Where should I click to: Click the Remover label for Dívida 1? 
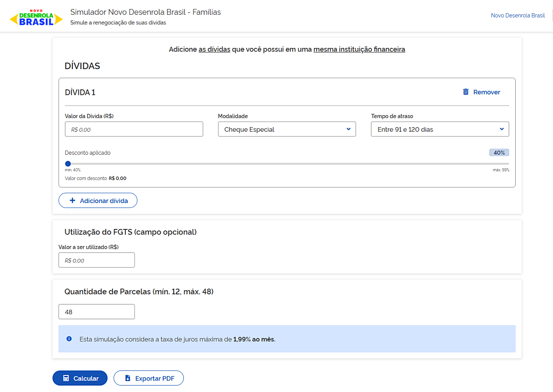click(487, 92)
